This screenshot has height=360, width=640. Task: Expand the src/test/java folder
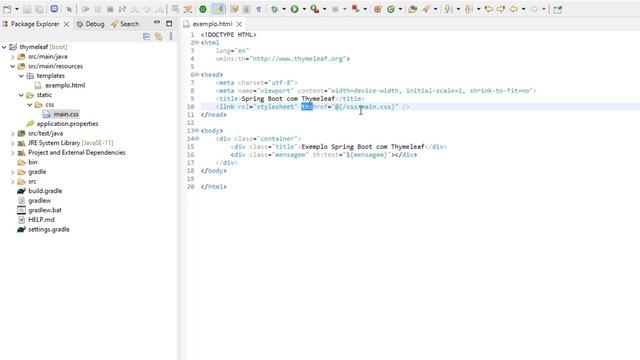pos(13,133)
